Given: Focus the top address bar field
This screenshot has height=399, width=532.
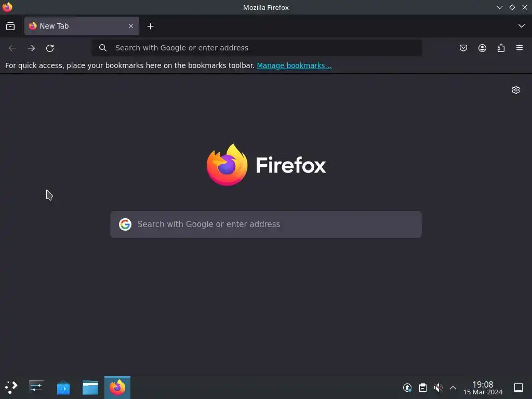Looking at the screenshot, I should click(x=257, y=48).
